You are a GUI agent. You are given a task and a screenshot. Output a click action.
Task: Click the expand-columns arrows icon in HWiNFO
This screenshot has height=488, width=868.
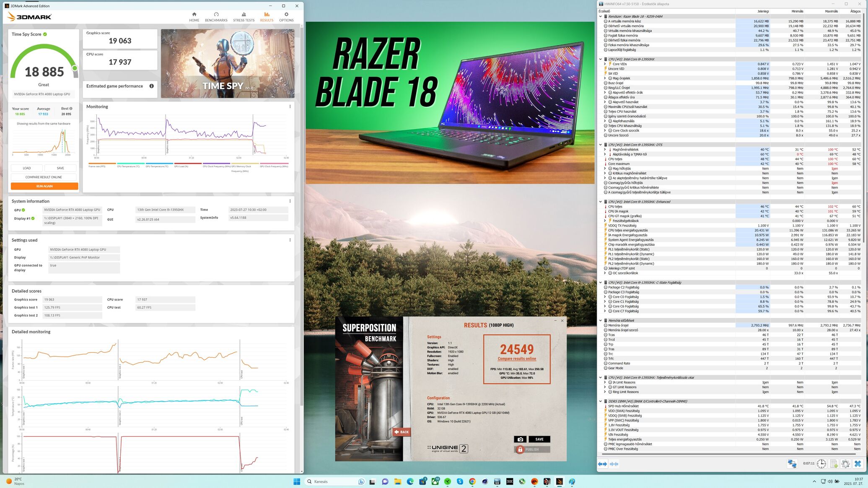602,464
